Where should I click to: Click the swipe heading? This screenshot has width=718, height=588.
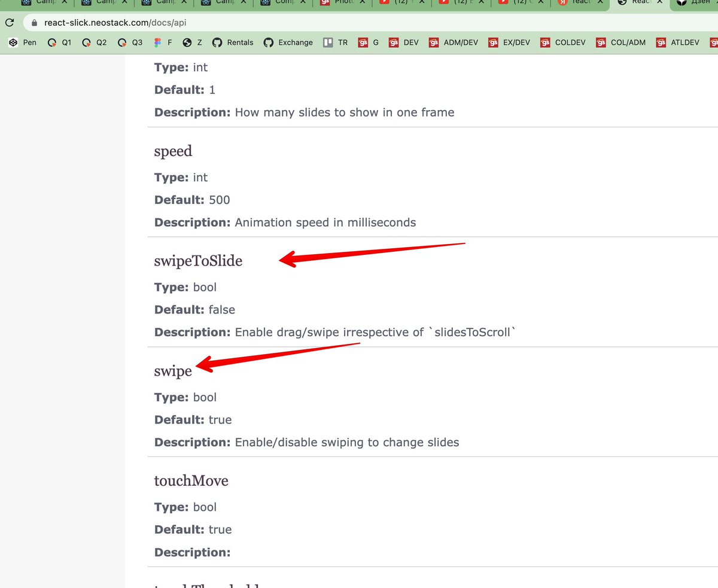coord(173,371)
